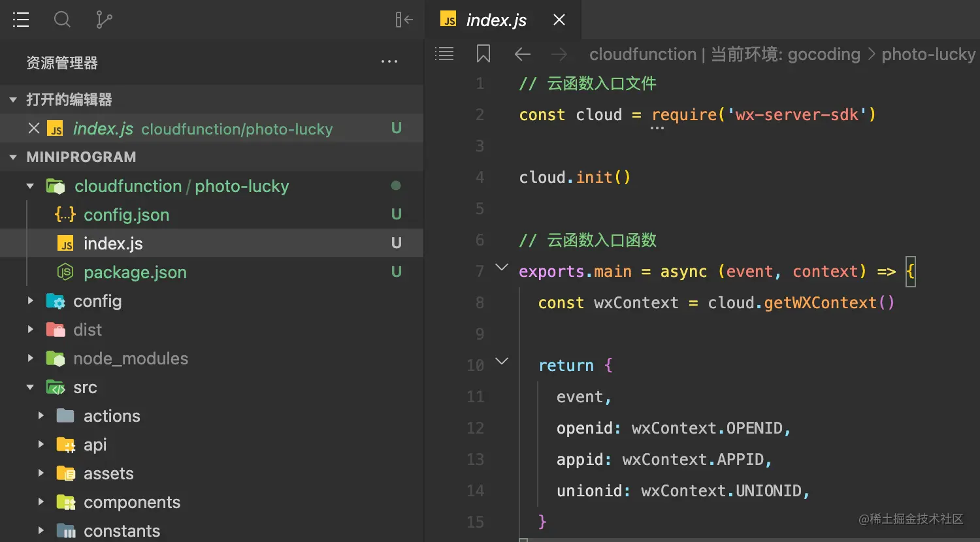Click the components folder icon
This screenshot has height=542, width=980.
66,502
